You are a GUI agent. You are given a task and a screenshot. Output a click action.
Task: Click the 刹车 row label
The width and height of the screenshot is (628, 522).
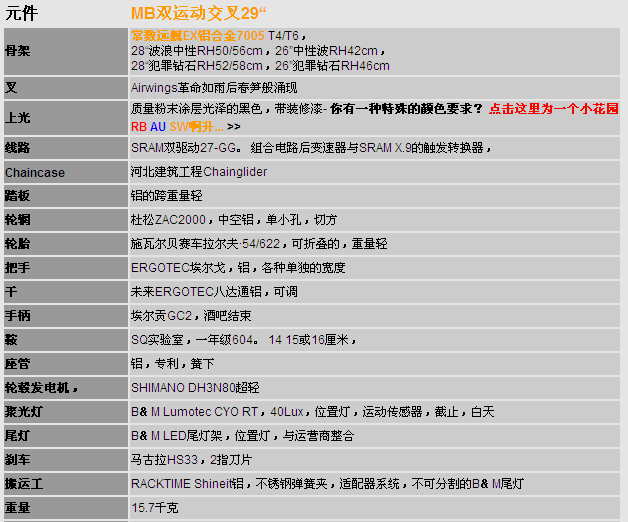pos(17,460)
